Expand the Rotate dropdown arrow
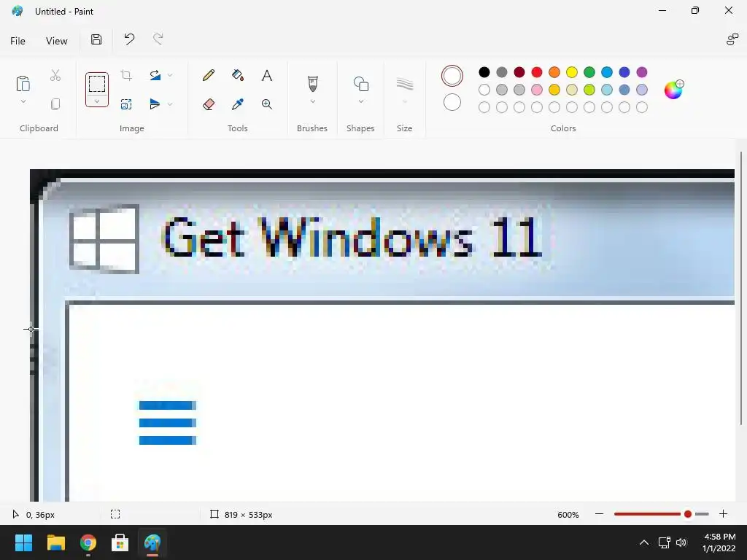This screenshot has height=560, width=747. 170,75
